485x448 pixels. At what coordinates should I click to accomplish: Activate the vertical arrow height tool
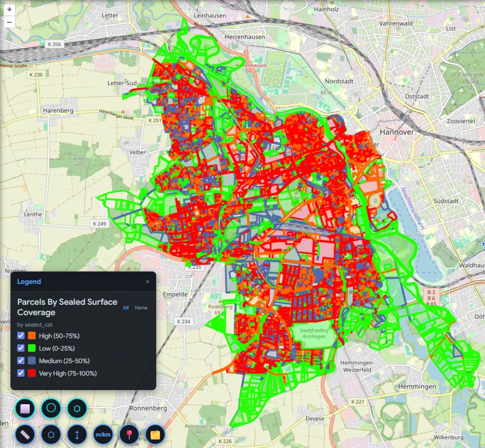(77, 434)
